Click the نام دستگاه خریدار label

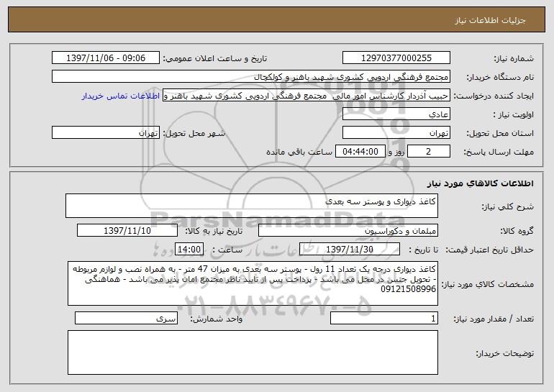click(x=500, y=77)
